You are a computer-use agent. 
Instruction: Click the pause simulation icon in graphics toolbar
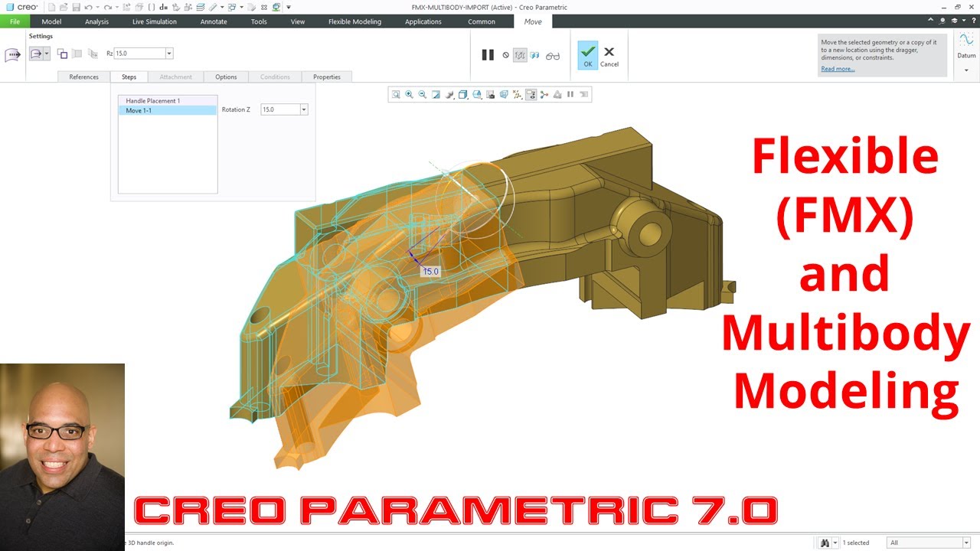click(570, 95)
